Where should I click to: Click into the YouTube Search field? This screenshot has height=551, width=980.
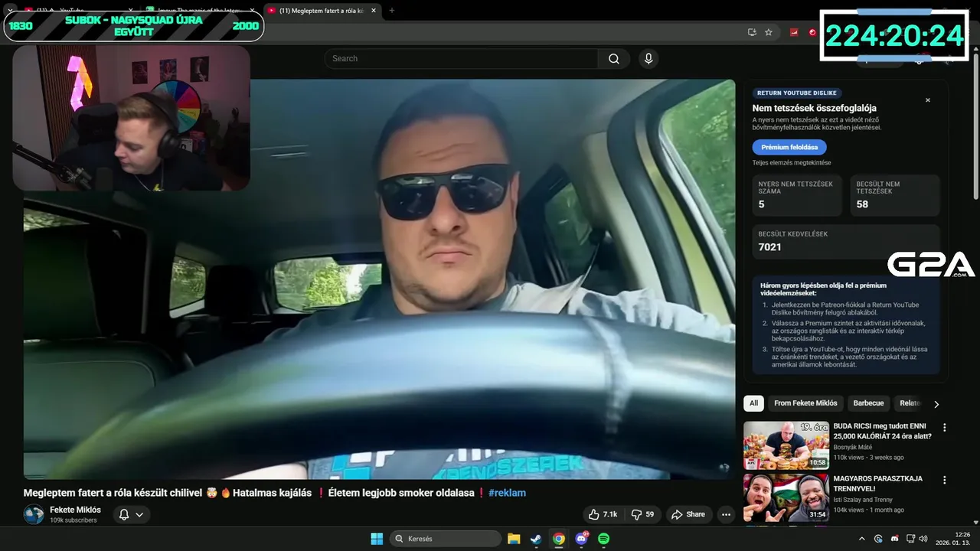462,59
